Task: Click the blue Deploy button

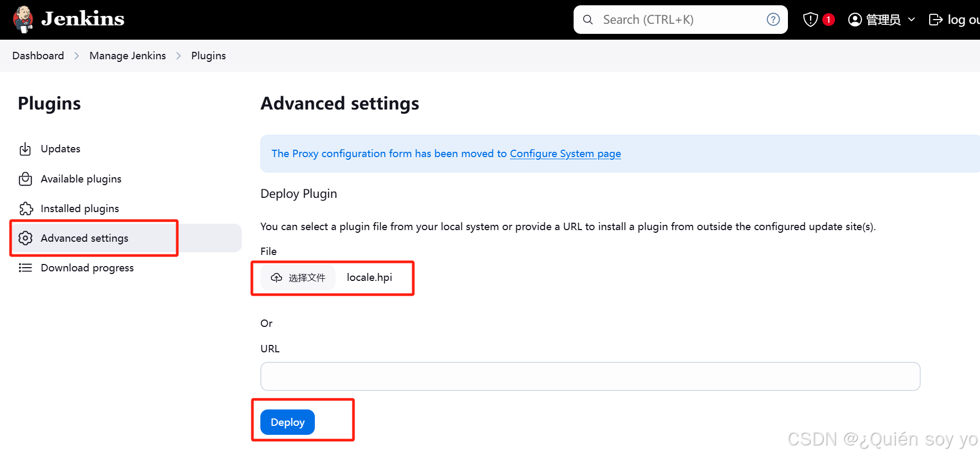Action: (x=287, y=422)
